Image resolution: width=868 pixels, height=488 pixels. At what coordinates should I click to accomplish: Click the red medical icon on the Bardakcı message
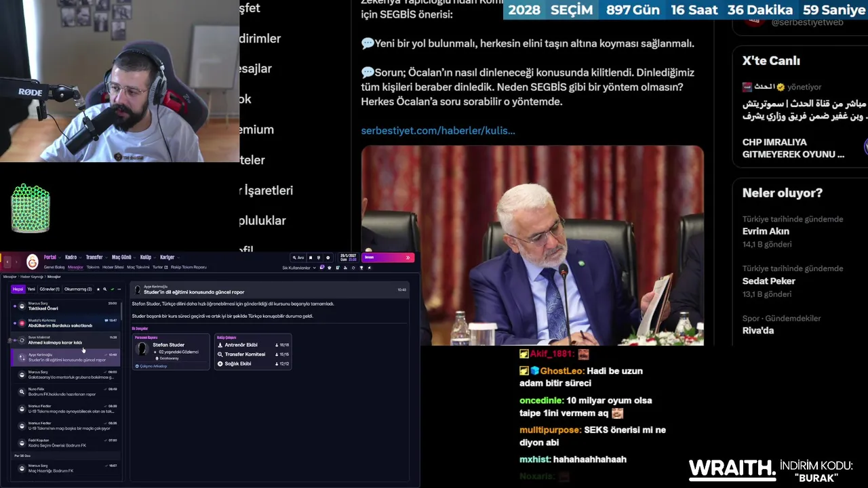tap(22, 323)
